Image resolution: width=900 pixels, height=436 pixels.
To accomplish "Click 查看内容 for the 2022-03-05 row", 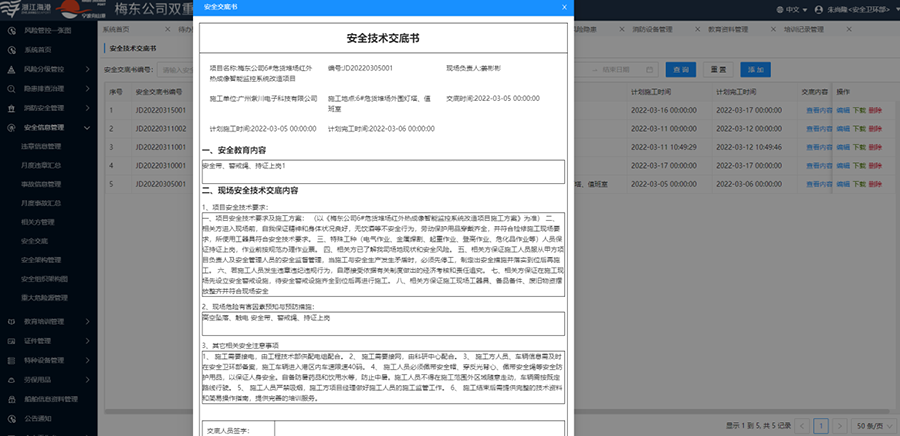I will 817,184.
